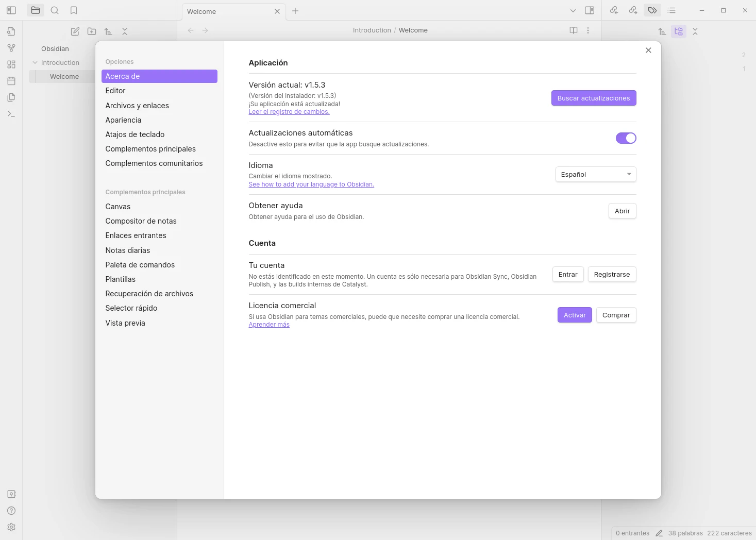The image size is (756, 540).
Task: Collapse the Introduction folder
Action: coord(35,63)
